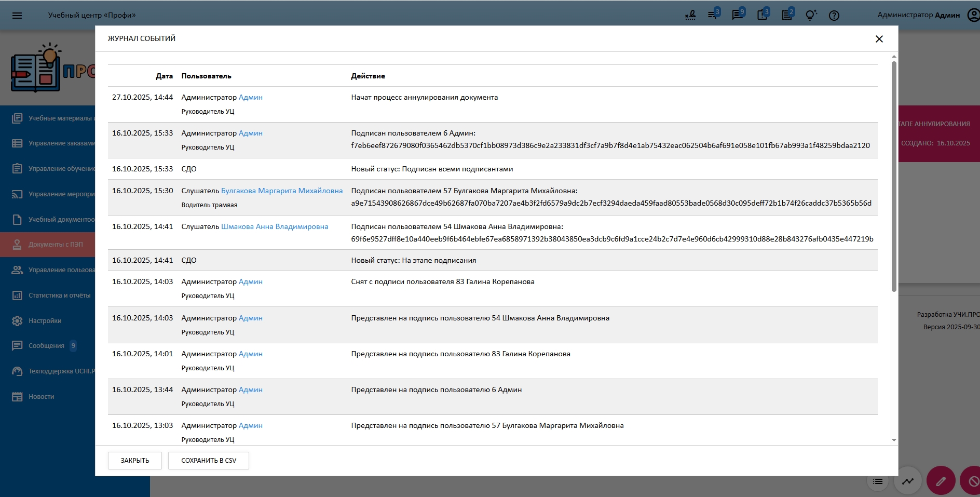Open Шмакова Анна Владимировна user link
980x497 pixels.
[x=275, y=227]
